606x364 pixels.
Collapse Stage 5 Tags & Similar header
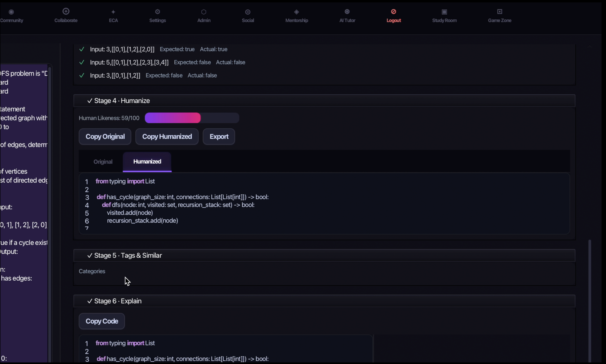point(324,256)
